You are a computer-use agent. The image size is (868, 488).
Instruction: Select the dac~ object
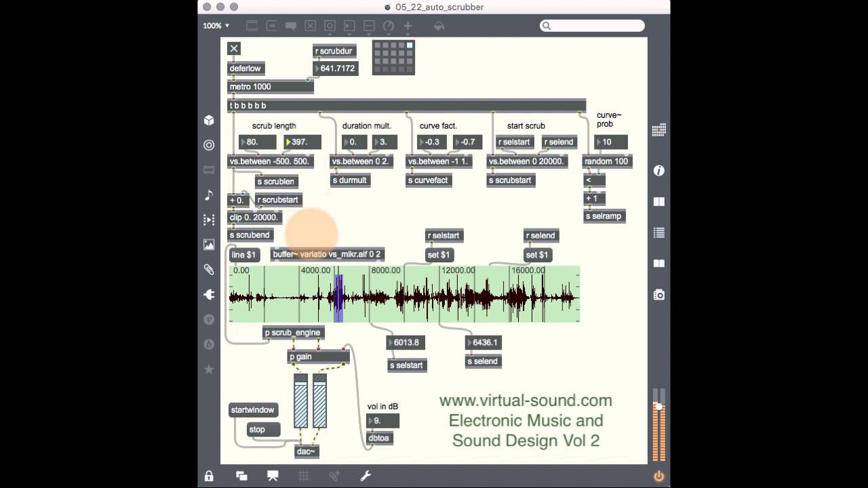(x=307, y=451)
